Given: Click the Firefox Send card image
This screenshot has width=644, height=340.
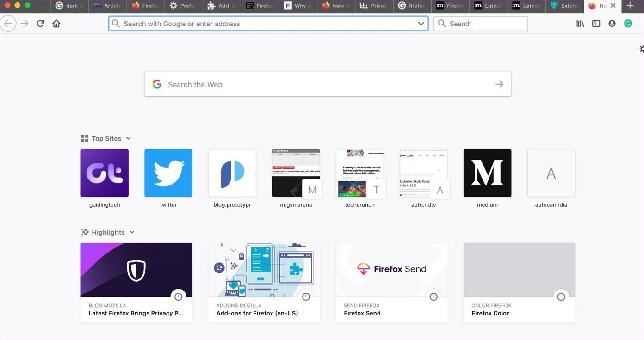Looking at the screenshot, I should pos(392,270).
